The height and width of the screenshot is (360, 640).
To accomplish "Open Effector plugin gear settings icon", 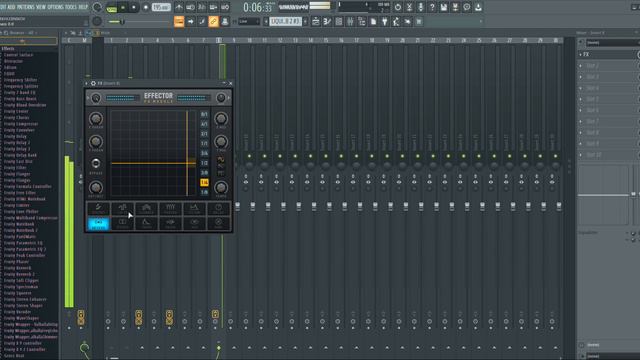I will click(93, 83).
